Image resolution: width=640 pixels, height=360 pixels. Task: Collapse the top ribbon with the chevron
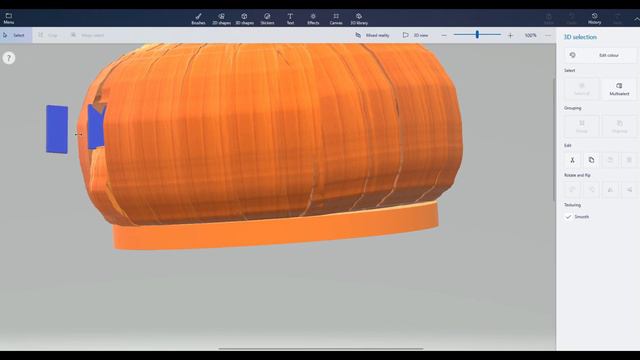[x=636, y=19]
